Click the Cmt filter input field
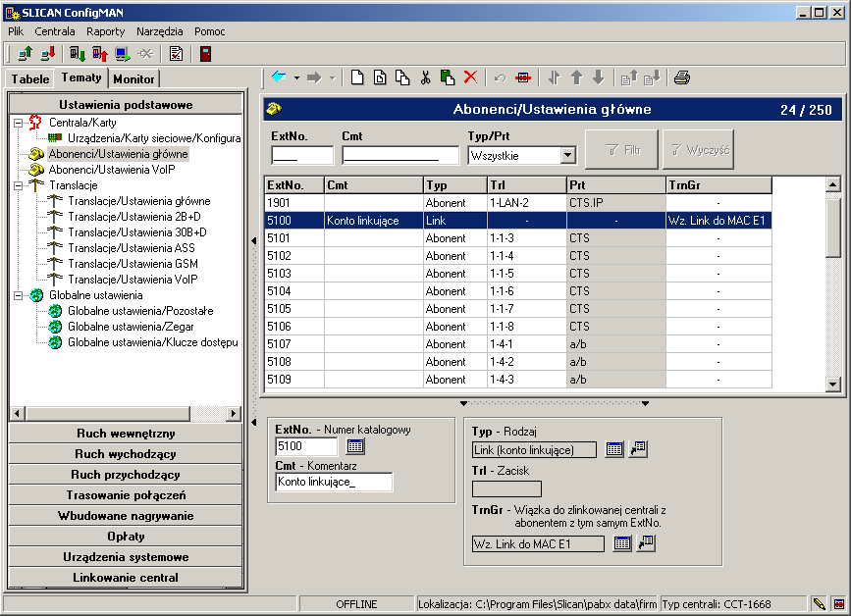851x616 pixels. pyautogui.click(x=400, y=156)
